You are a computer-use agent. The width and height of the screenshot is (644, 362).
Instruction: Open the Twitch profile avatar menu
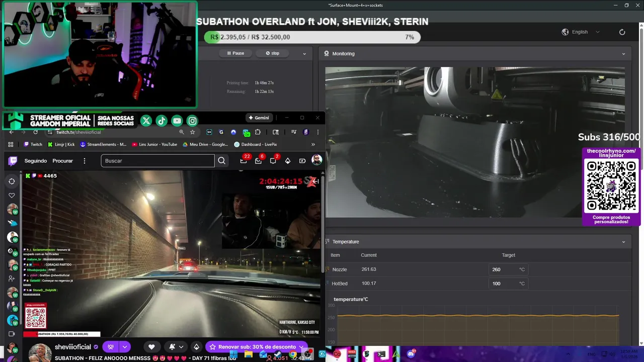(x=316, y=160)
